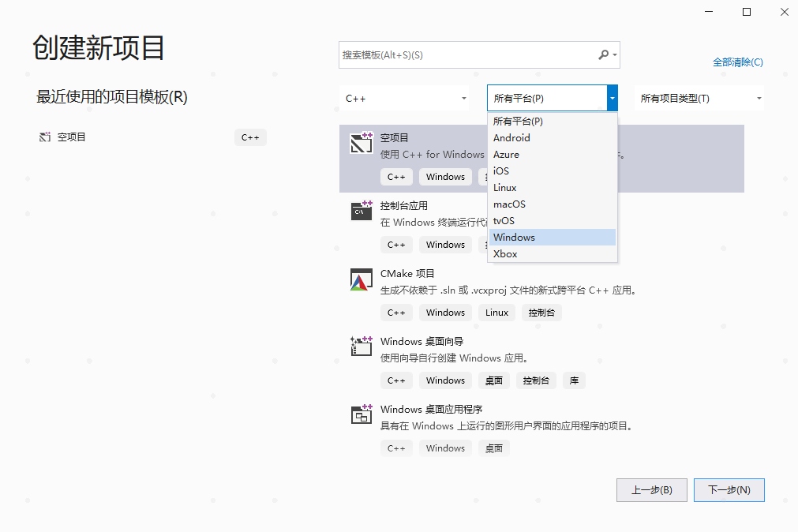Select 所有平台(P) in the dropdown list
This screenshot has width=798, height=532.
[x=553, y=122]
